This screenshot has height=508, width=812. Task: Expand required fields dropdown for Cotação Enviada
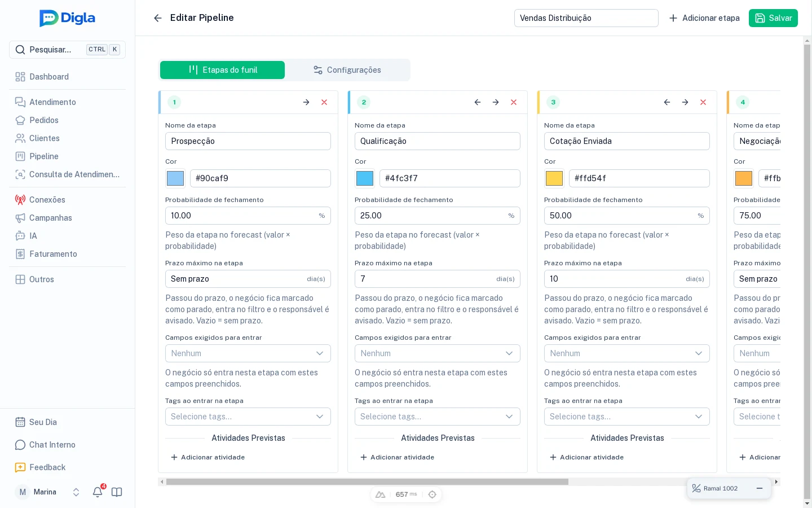(x=627, y=353)
